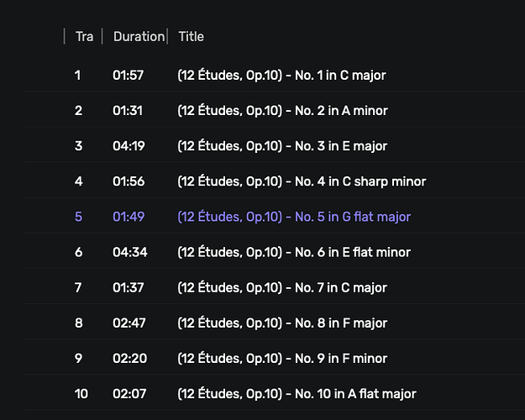Click the 04:19 duration cell
Viewport: 525px width, 420px height.
tap(129, 146)
